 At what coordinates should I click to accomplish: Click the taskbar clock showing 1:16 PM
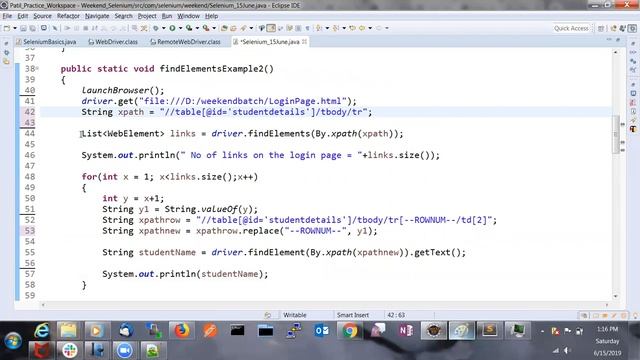click(607, 329)
